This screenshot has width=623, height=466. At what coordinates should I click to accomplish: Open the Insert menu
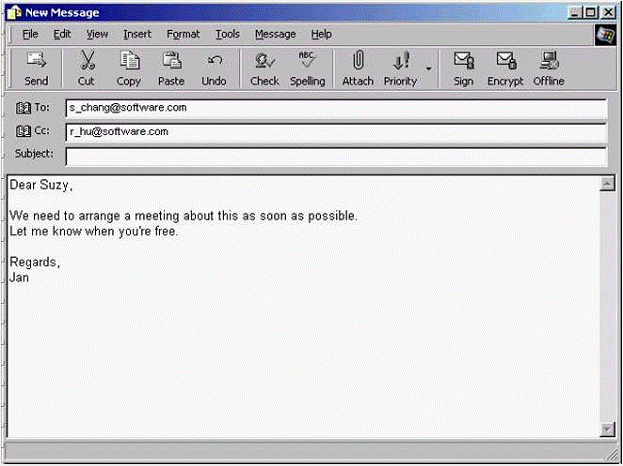click(x=137, y=34)
